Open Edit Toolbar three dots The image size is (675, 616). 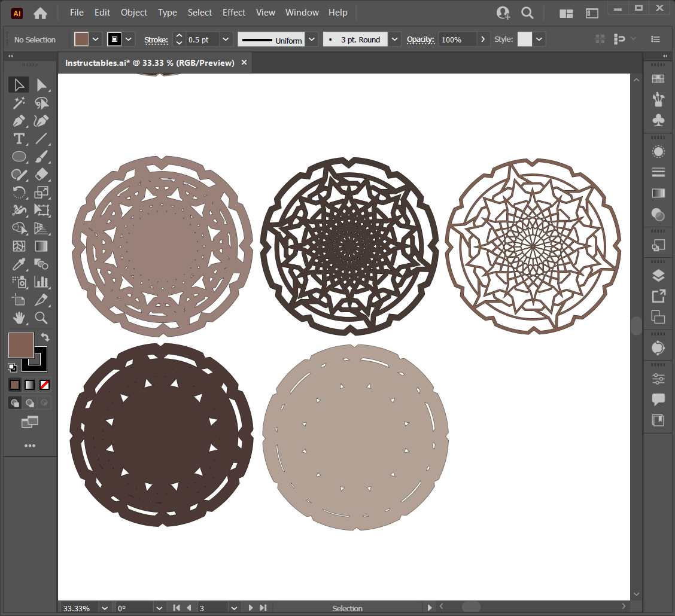[30, 445]
